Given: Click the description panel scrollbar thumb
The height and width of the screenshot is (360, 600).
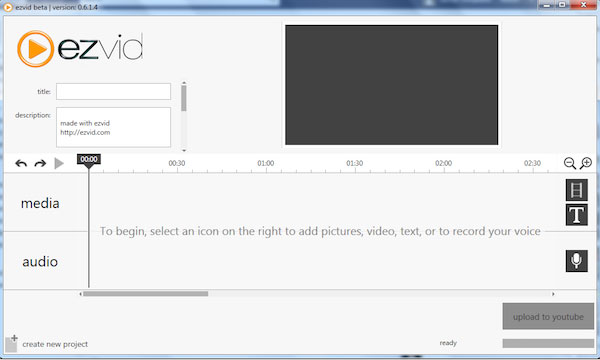Looking at the screenshot, I should point(184,98).
